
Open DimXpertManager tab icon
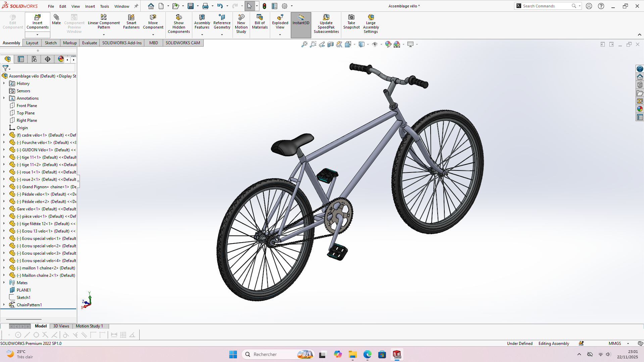48,59
